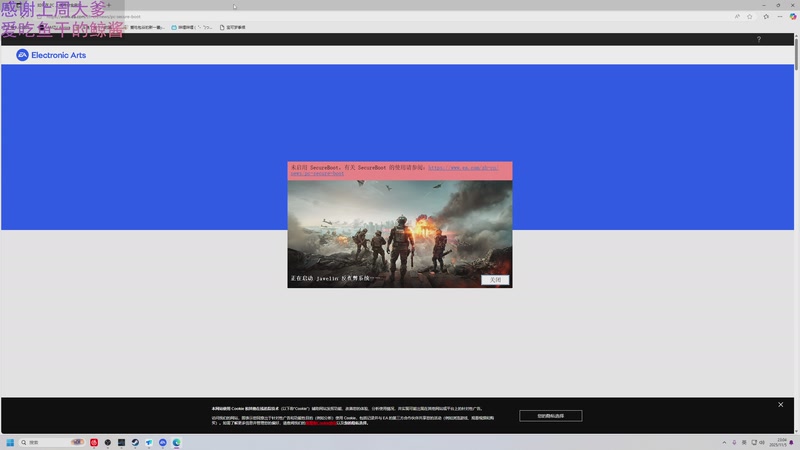Open a new browser tab

click(109, 5)
